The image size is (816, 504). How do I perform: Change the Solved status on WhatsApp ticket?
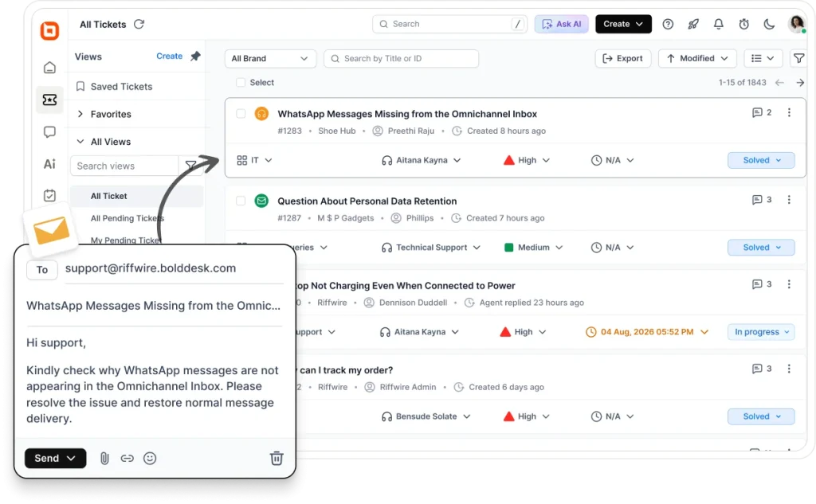(x=761, y=160)
